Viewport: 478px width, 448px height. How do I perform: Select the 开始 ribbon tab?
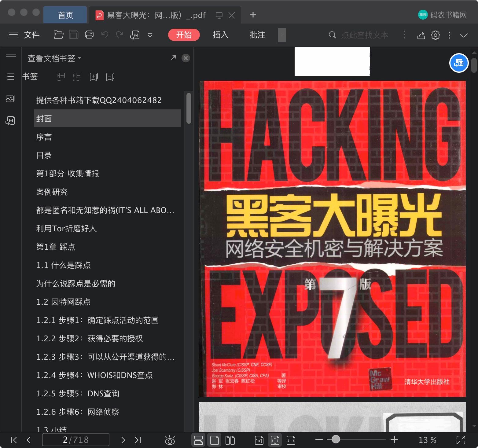tap(184, 35)
